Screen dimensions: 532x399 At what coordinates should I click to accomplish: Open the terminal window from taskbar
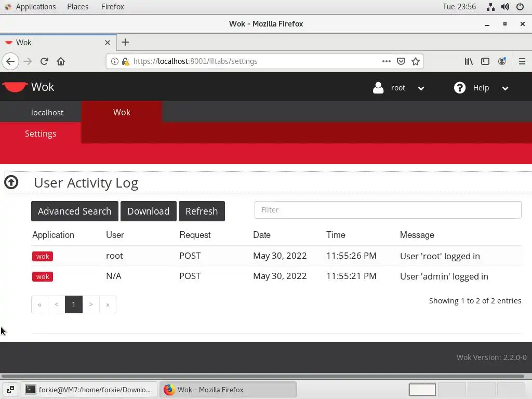click(x=89, y=390)
